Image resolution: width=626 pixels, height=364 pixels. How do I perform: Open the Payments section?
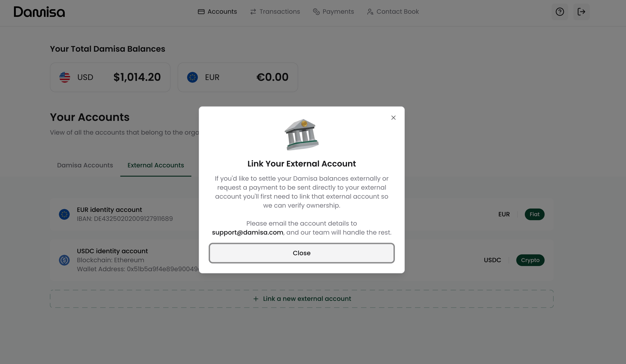point(333,12)
